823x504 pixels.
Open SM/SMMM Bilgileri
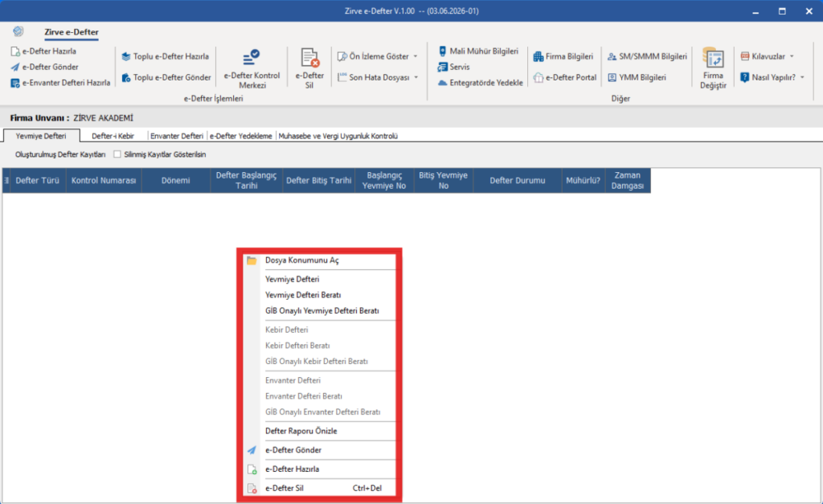pos(647,56)
